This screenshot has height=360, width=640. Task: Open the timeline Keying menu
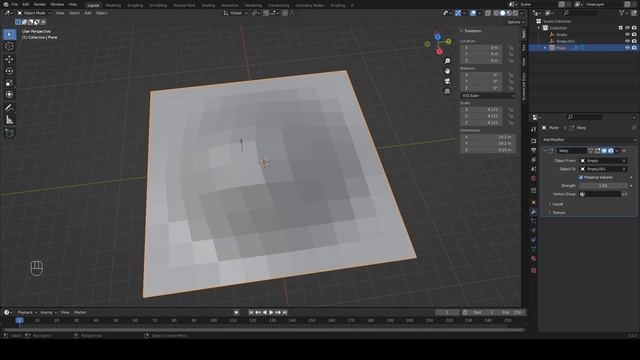tap(48, 312)
